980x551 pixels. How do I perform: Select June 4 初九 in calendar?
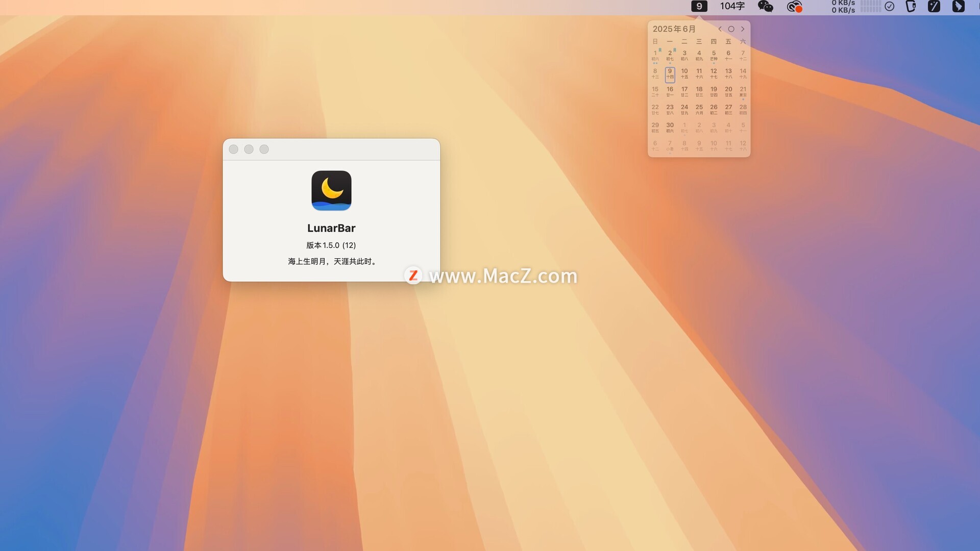(x=699, y=56)
